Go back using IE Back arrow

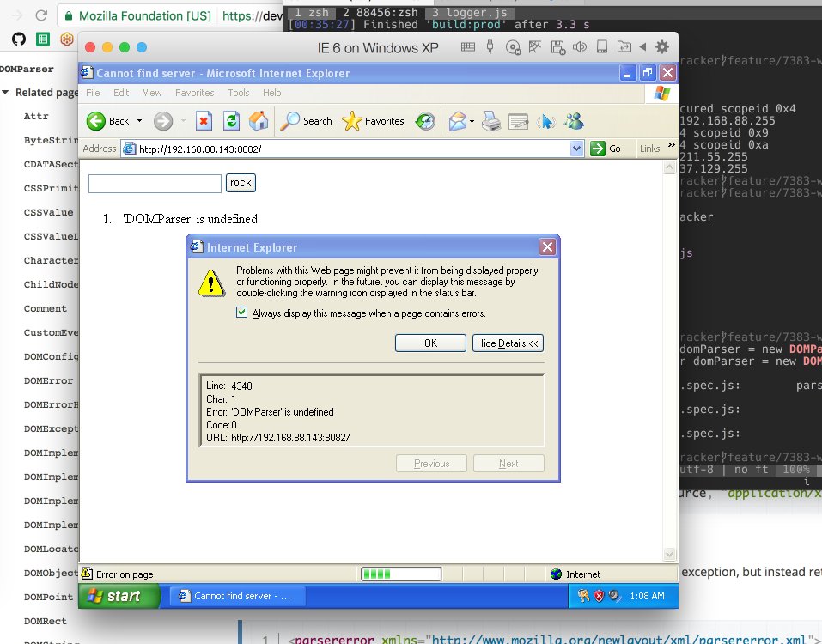click(x=96, y=121)
